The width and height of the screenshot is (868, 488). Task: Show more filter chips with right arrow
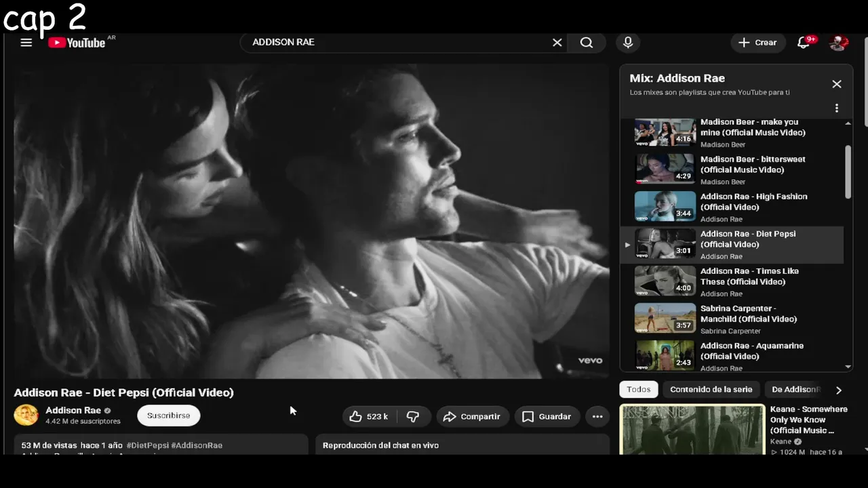coord(839,390)
